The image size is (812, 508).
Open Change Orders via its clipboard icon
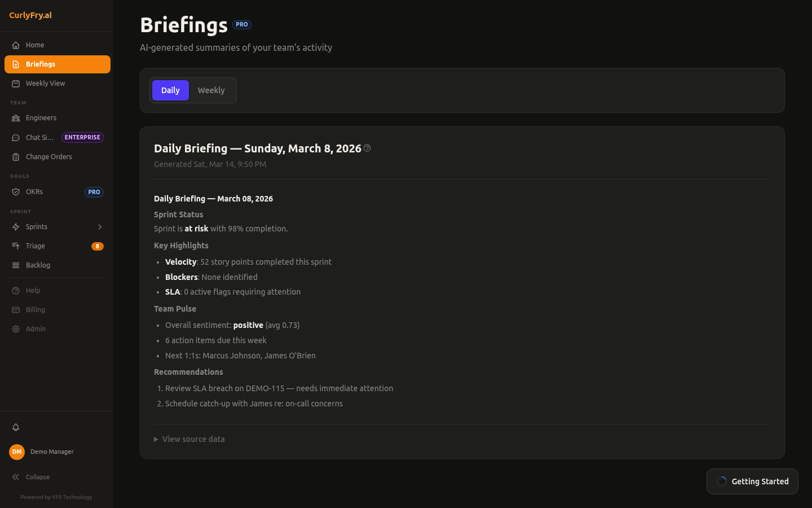[x=16, y=156]
